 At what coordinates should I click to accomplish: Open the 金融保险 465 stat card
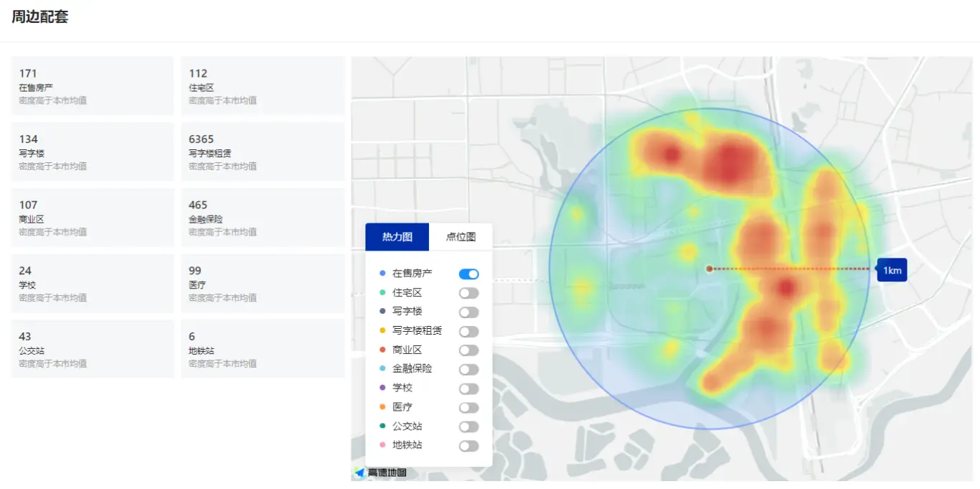[263, 218]
